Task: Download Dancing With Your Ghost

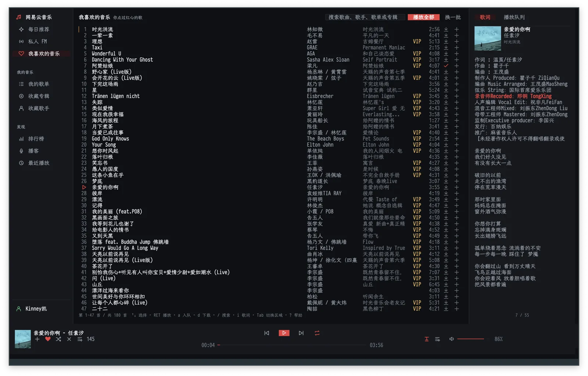Action: [446, 60]
